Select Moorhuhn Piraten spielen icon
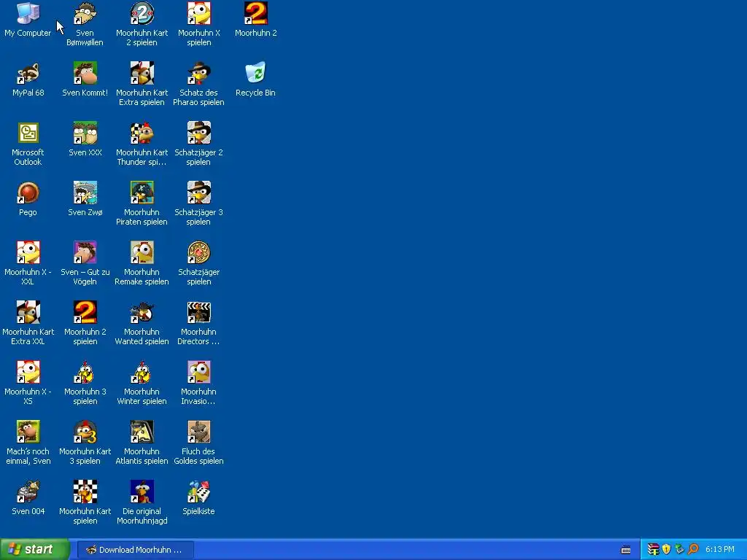 [142, 192]
